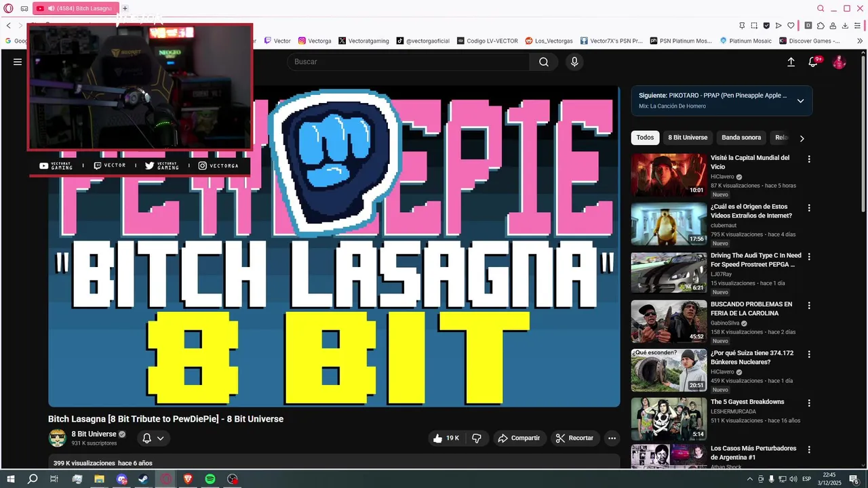Open Opera ad blocker shield
868x488 pixels.
click(766, 25)
